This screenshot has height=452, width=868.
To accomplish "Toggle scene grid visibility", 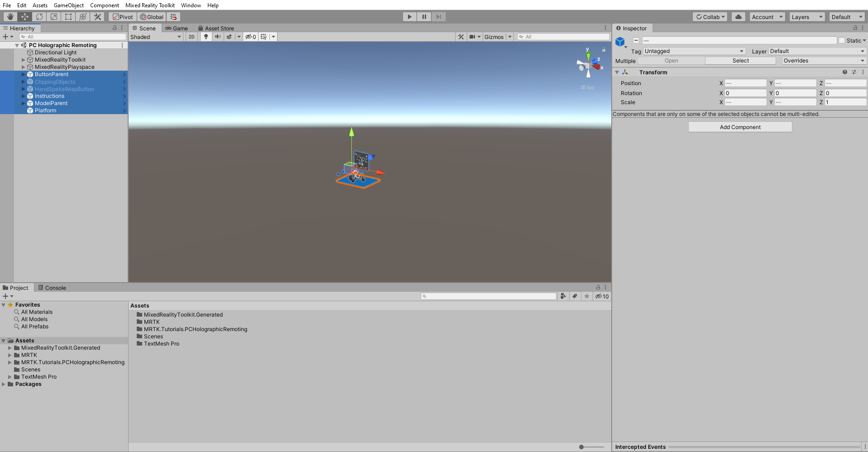I will tap(264, 37).
